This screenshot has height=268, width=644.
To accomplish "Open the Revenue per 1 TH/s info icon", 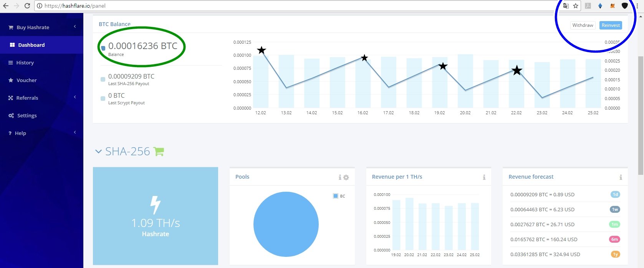I will click(x=484, y=177).
